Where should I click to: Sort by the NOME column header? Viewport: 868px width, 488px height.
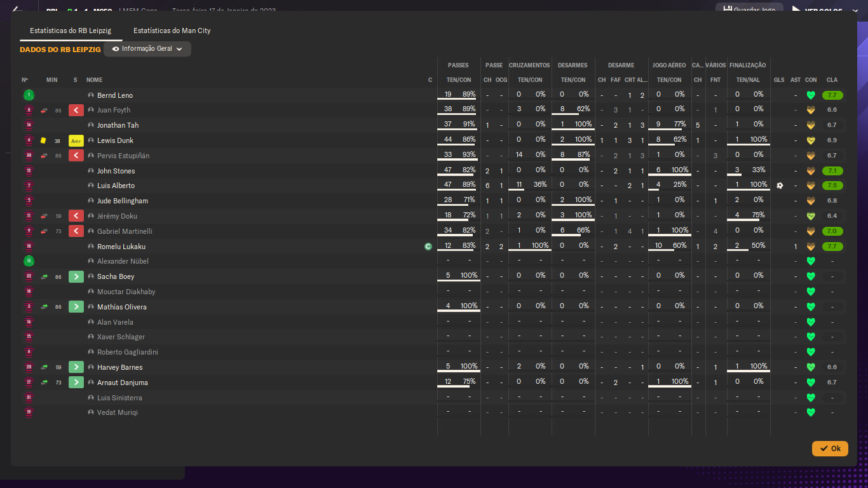tap(94, 80)
